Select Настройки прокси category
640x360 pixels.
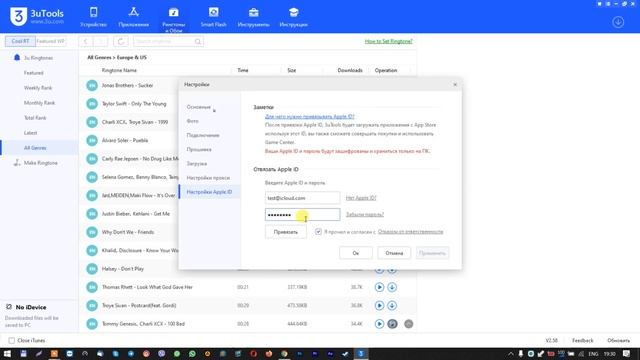coord(208,178)
